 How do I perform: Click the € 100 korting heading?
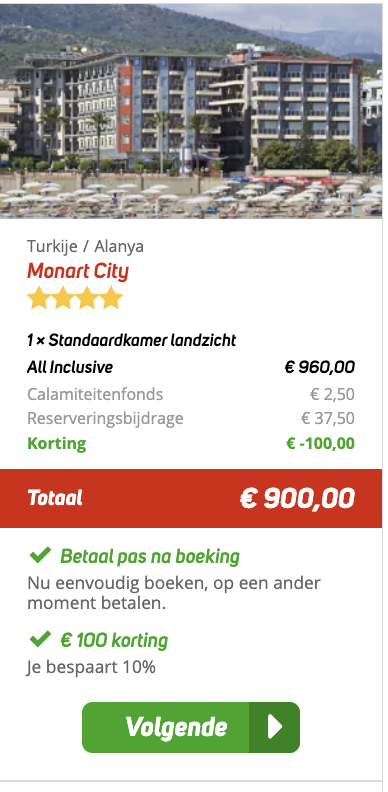coord(114,640)
